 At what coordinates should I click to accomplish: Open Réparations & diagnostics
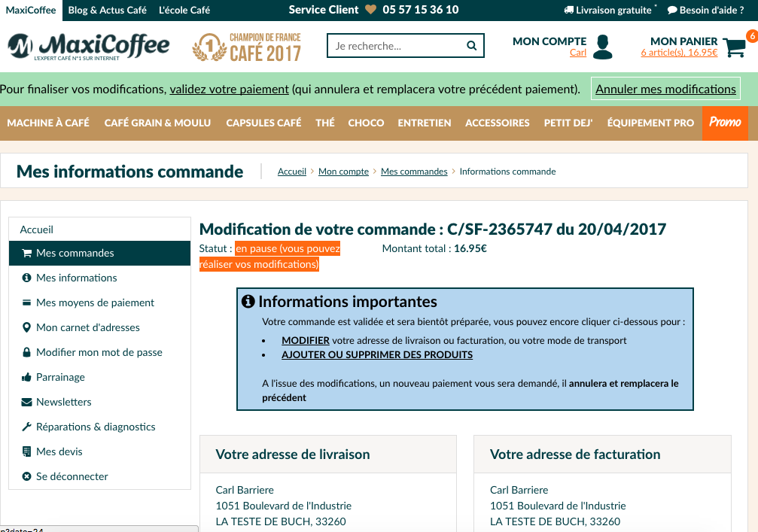[x=100, y=427]
